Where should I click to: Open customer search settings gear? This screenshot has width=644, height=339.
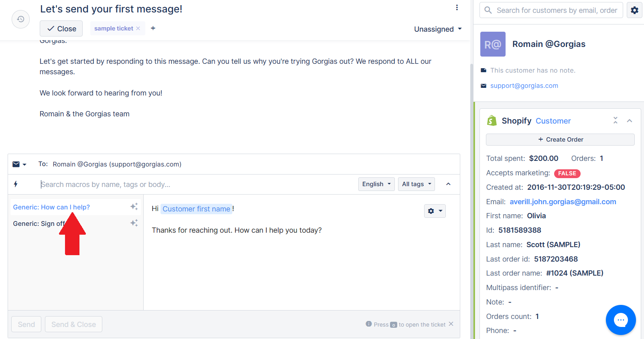pos(634,10)
